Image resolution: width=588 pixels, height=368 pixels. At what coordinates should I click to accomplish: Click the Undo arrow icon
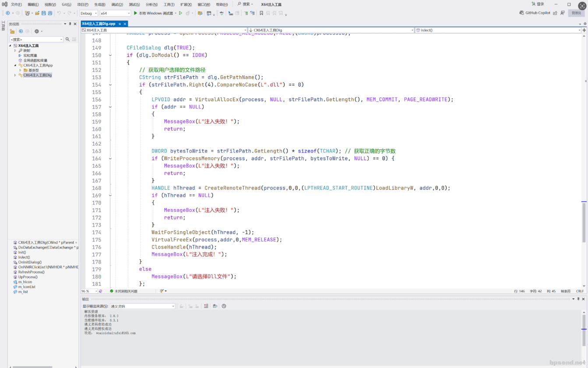(x=59, y=13)
